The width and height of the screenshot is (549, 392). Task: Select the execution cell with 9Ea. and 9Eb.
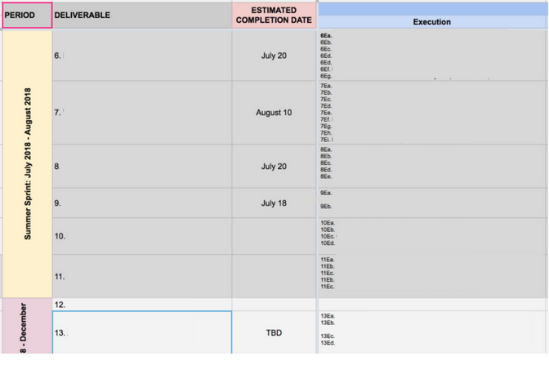(x=433, y=203)
